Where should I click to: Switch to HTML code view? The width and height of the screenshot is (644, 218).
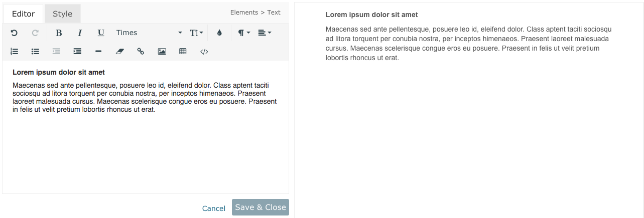click(204, 51)
